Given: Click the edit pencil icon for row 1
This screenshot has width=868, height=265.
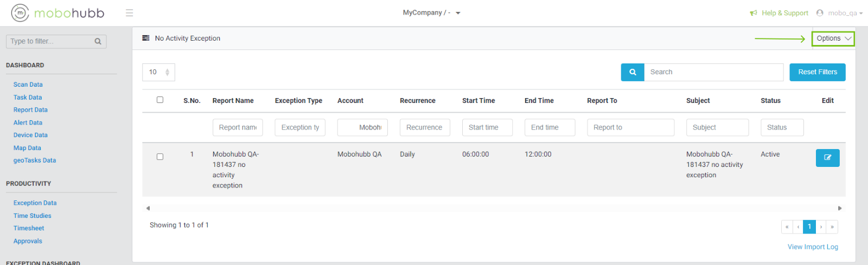Looking at the screenshot, I should pyautogui.click(x=827, y=158).
